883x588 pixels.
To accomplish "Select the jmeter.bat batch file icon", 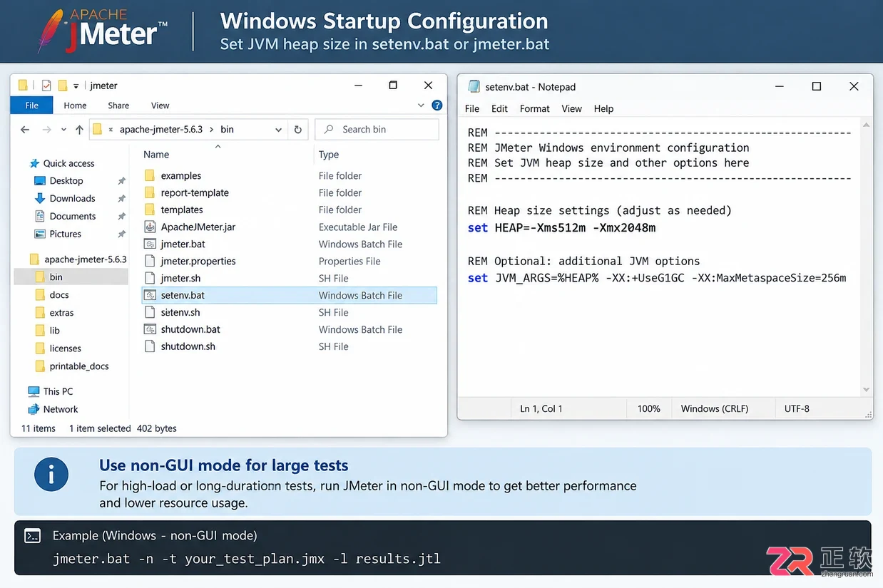I will pyautogui.click(x=150, y=244).
